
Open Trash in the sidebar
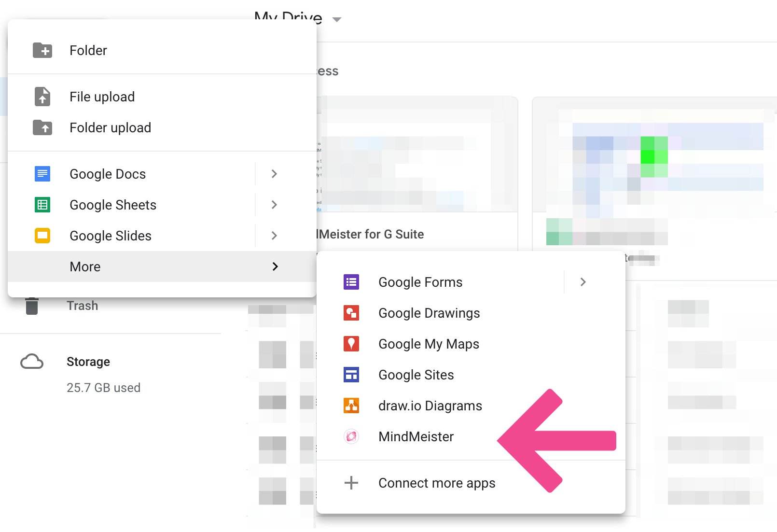click(x=82, y=306)
